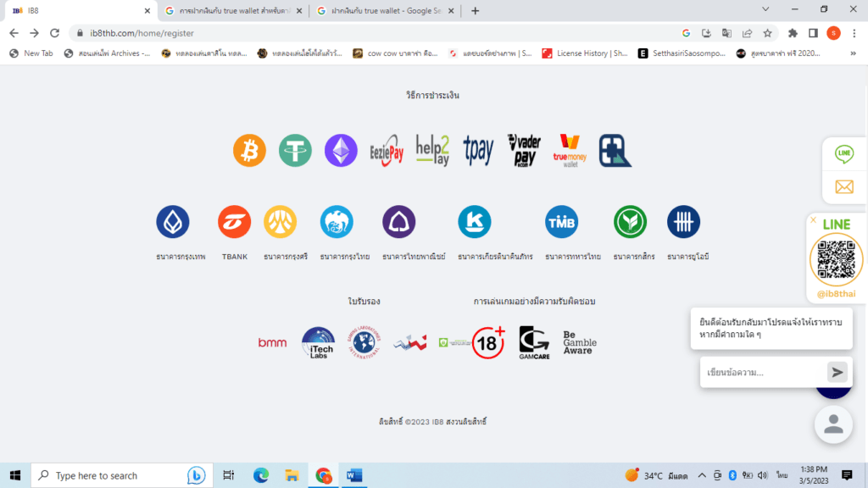Image resolution: width=868 pixels, height=488 pixels.
Task: Close the LINE QR code panel
Action: 813,220
